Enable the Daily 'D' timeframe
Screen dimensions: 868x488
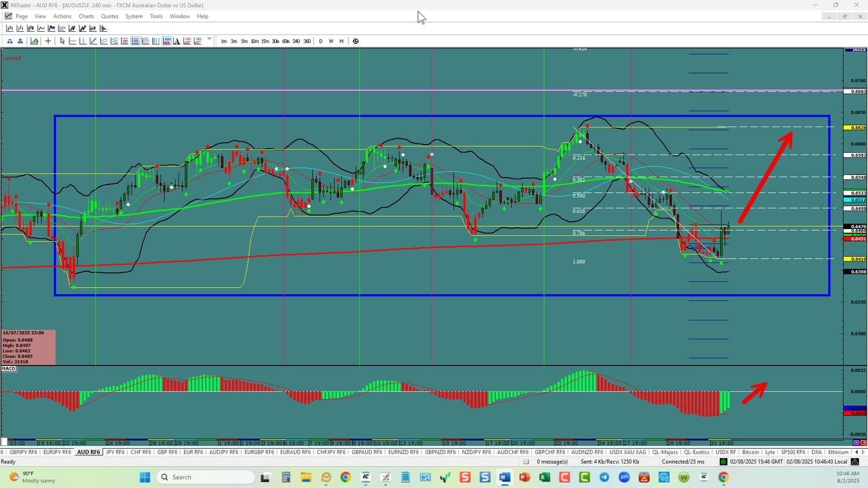(321, 41)
